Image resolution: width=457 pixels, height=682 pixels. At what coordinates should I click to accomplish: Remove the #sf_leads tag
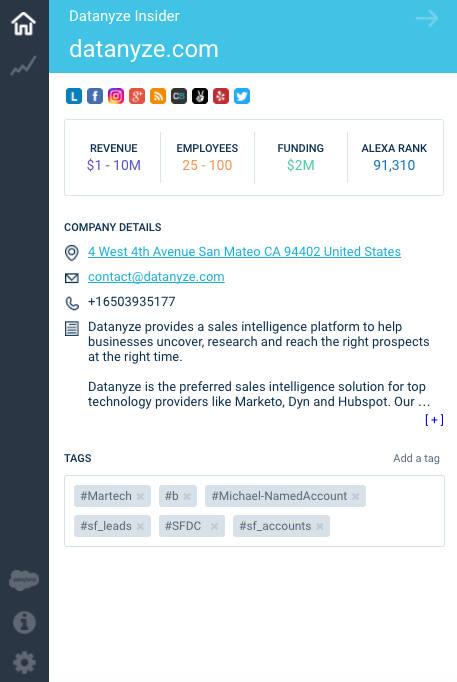pos(140,526)
